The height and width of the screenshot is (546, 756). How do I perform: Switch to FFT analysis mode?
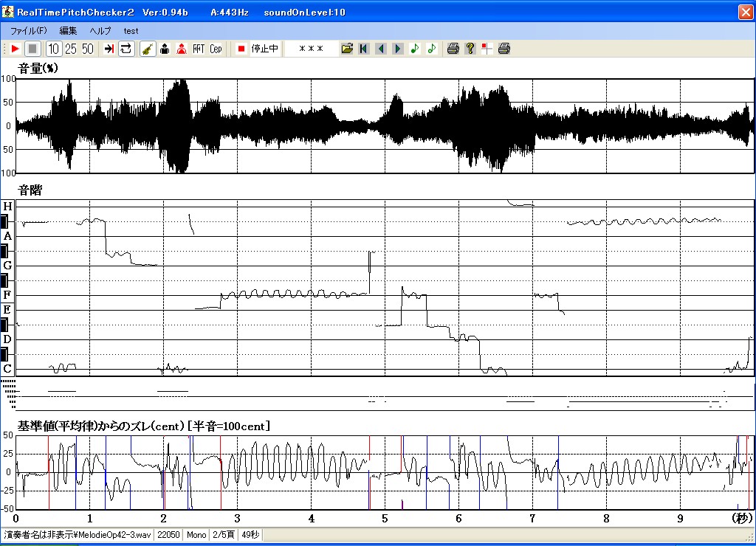click(199, 49)
